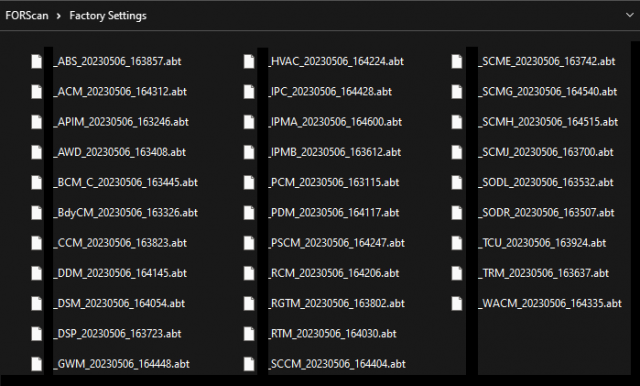Select the file name _SCMG_20230506_164540.abt

(548, 91)
